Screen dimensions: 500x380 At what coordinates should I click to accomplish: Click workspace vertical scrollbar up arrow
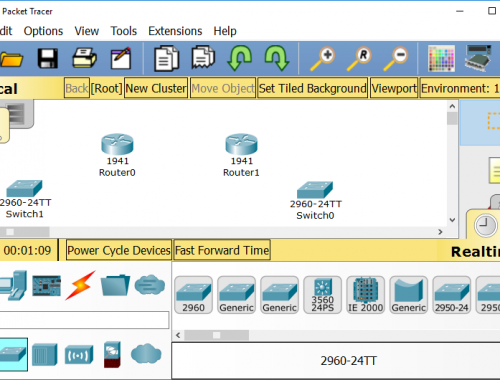[452, 106]
